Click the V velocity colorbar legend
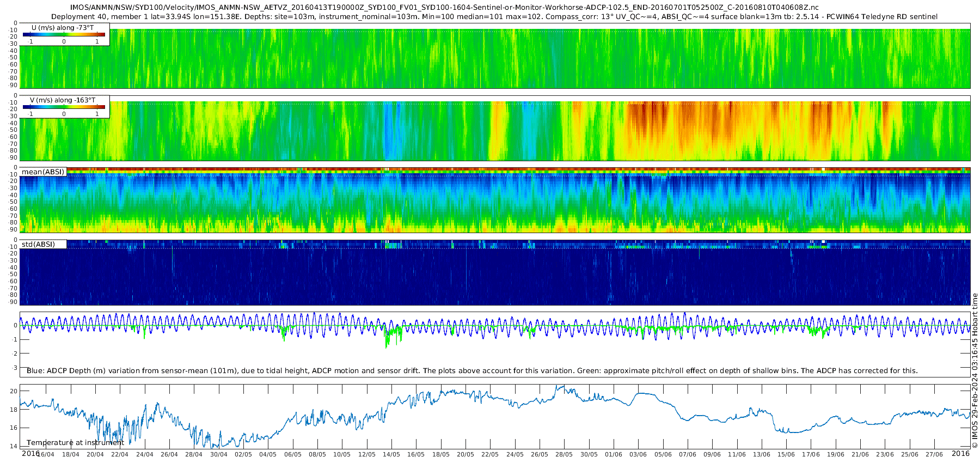The height and width of the screenshot is (463, 980). [65, 107]
